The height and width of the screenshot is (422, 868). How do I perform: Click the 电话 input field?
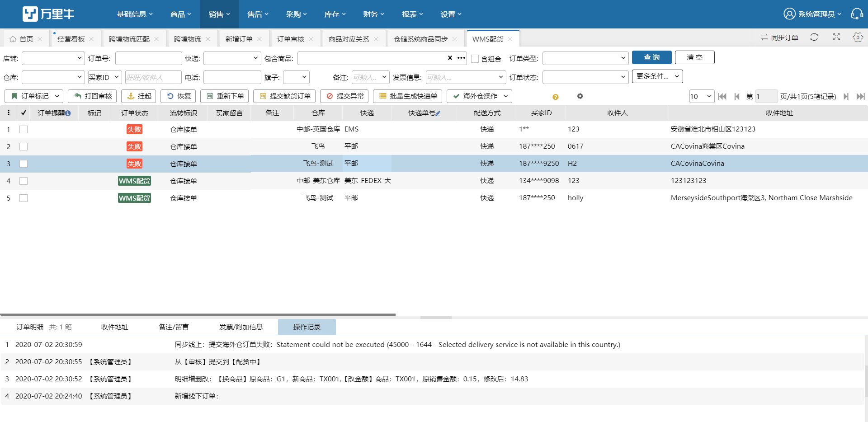(x=232, y=77)
